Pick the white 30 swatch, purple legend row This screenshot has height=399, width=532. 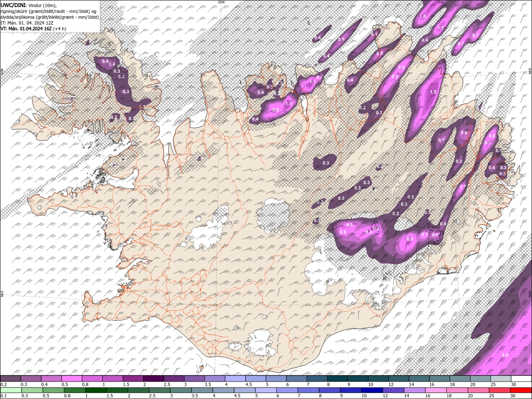pyautogui.click(x=521, y=379)
